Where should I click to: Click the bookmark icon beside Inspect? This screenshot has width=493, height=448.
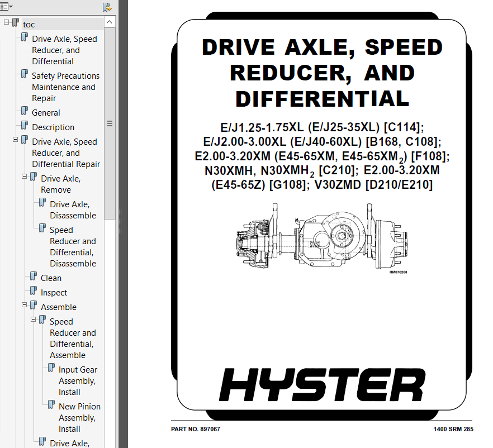coord(34,290)
